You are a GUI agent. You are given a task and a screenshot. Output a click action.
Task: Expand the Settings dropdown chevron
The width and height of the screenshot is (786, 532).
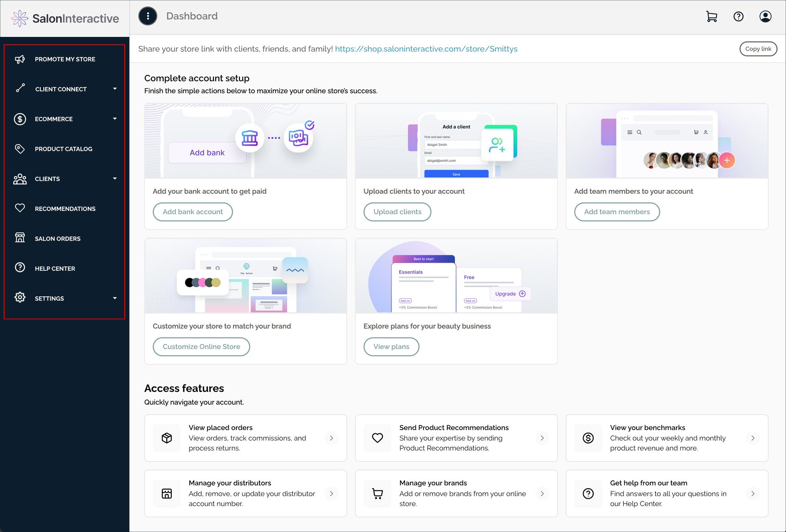(115, 298)
